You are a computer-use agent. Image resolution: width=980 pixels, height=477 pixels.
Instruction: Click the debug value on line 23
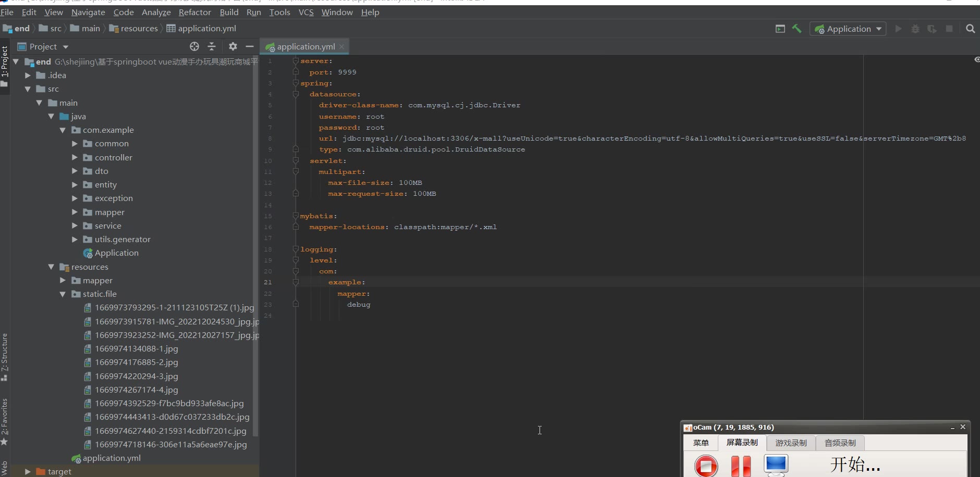pos(359,305)
